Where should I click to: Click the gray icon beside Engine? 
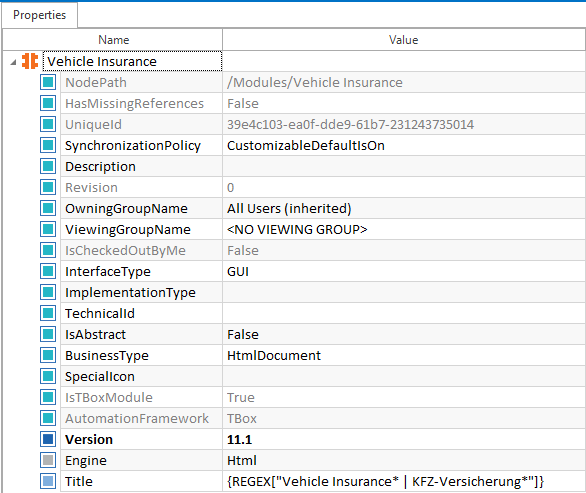point(48,460)
